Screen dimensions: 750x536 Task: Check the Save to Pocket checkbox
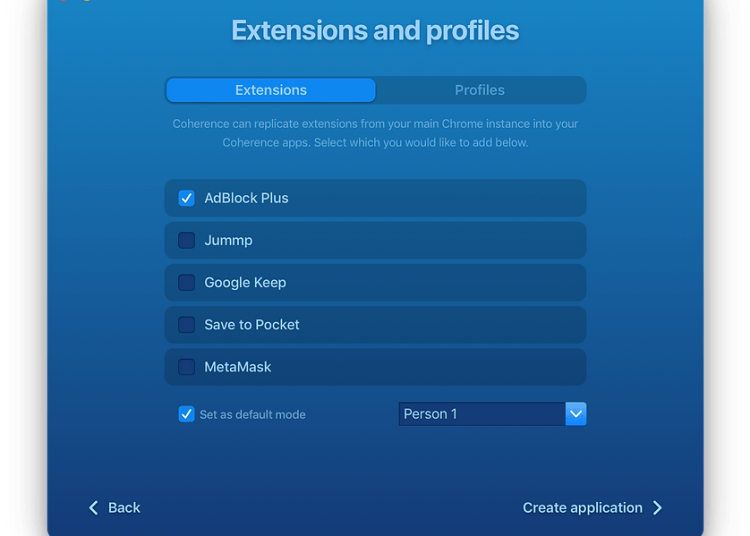pos(187,325)
